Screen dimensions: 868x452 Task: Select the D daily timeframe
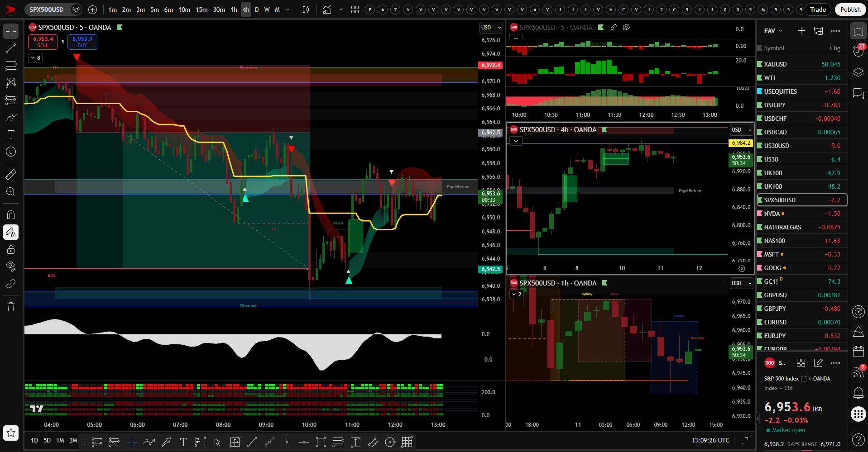tap(257, 10)
